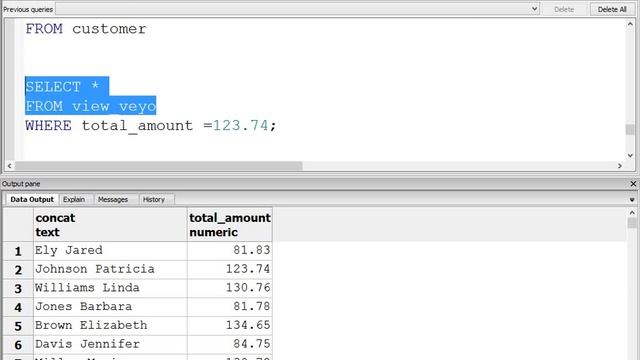Click the highlighted 'FROM view_veyo' line
The height and width of the screenshot is (360, 640).
pos(91,106)
